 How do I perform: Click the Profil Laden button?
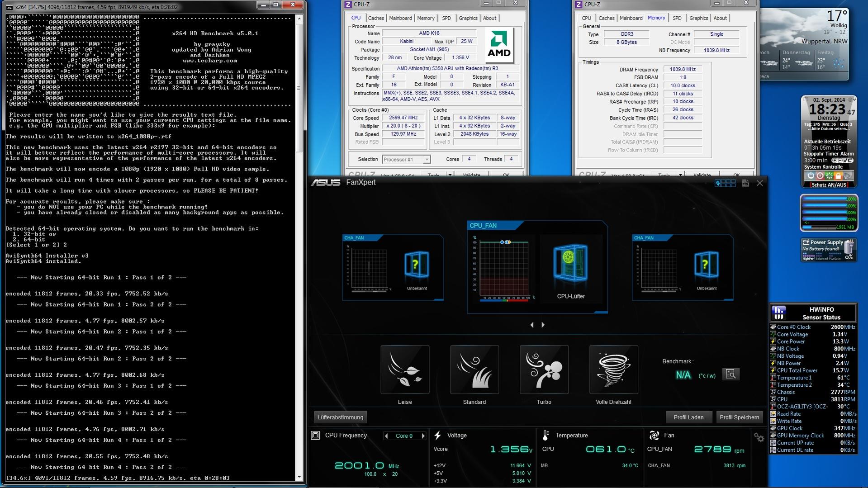click(x=688, y=417)
